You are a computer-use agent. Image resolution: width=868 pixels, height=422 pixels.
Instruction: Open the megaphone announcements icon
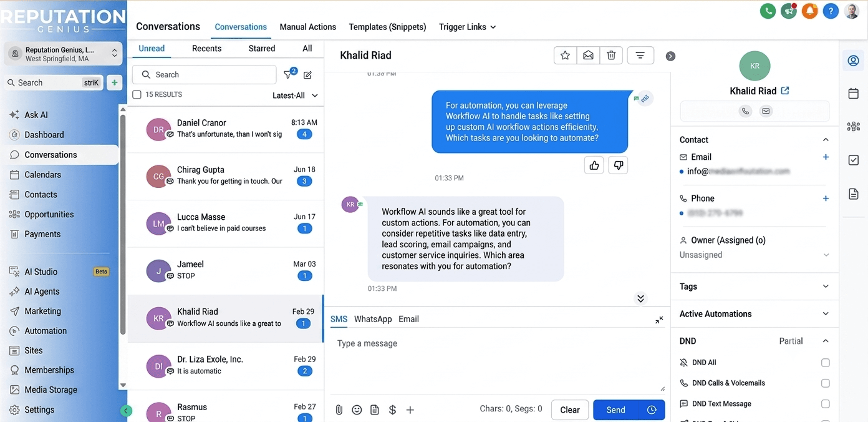click(x=789, y=11)
